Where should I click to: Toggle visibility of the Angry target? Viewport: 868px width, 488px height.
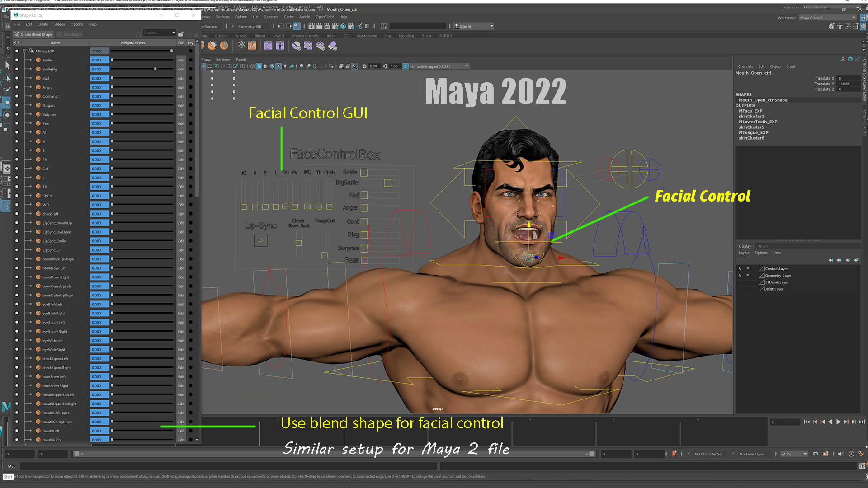click(17, 87)
